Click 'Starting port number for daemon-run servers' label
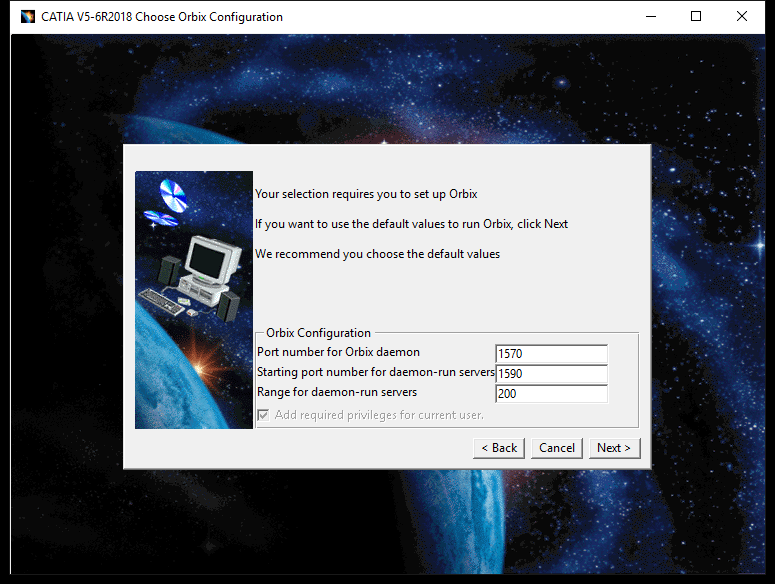The height and width of the screenshot is (584, 775). (376, 372)
